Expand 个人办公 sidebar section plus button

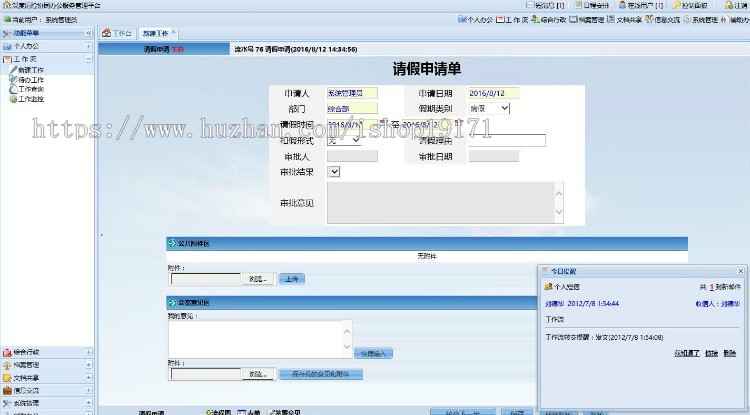88,46
